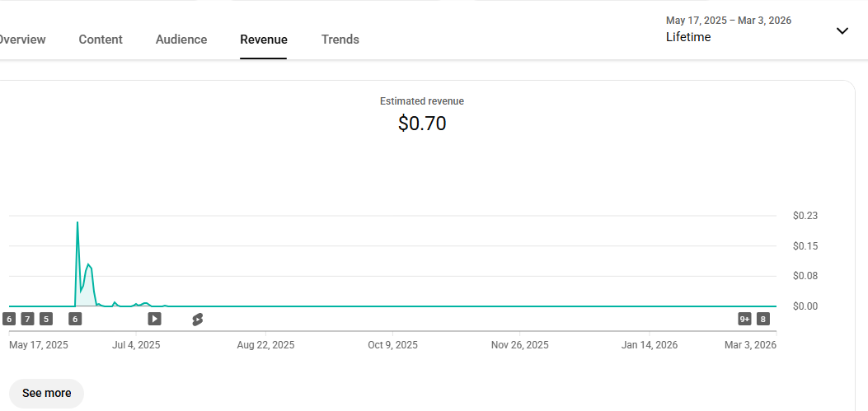Open the Content tab
This screenshot has width=868, height=411.
101,40
